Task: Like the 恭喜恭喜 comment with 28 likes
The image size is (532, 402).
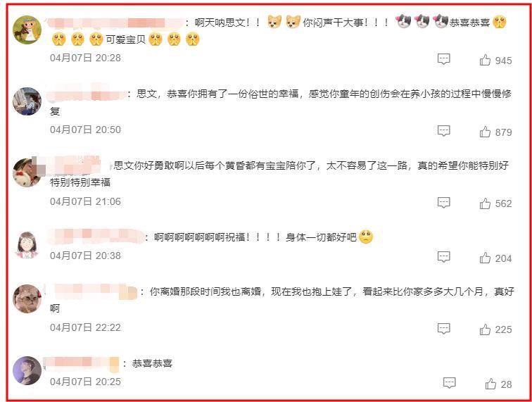Action: point(490,384)
